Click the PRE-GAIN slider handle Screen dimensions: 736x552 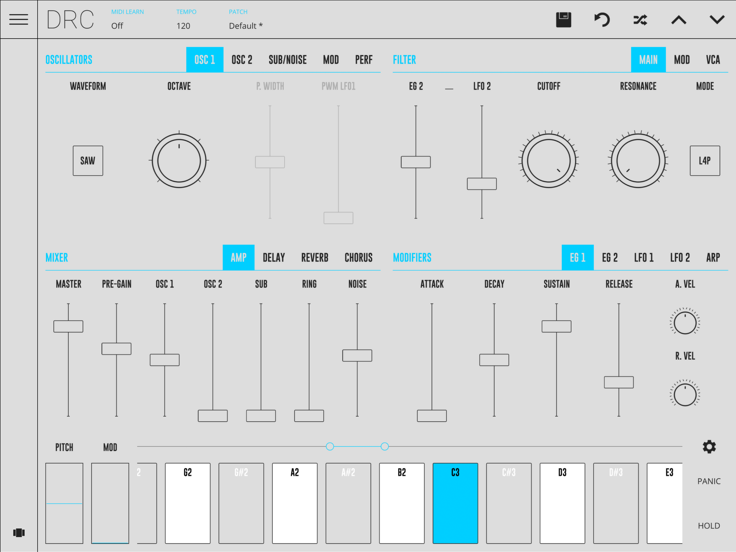116,348
